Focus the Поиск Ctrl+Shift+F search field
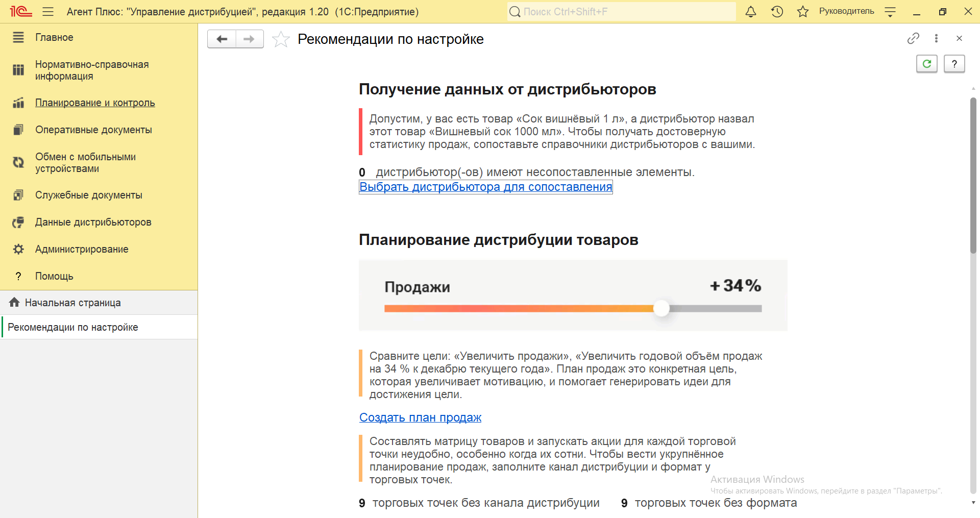The height and width of the screenshot is (518, 980). click(x=622, y=11)
